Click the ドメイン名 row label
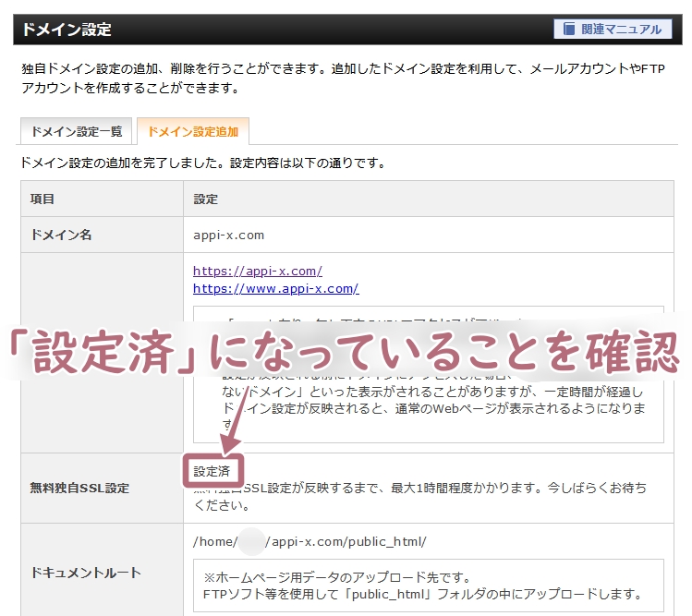Viewport: 692px width, 616px height. [61, 235]
